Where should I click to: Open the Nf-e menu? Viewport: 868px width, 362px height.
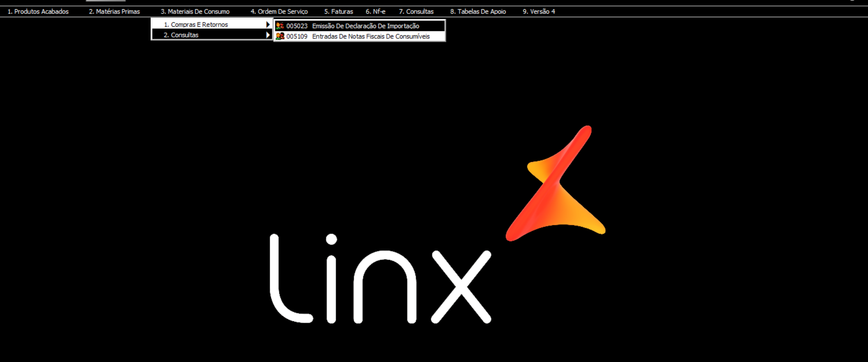pyautogui.click(x=375, y=12)
